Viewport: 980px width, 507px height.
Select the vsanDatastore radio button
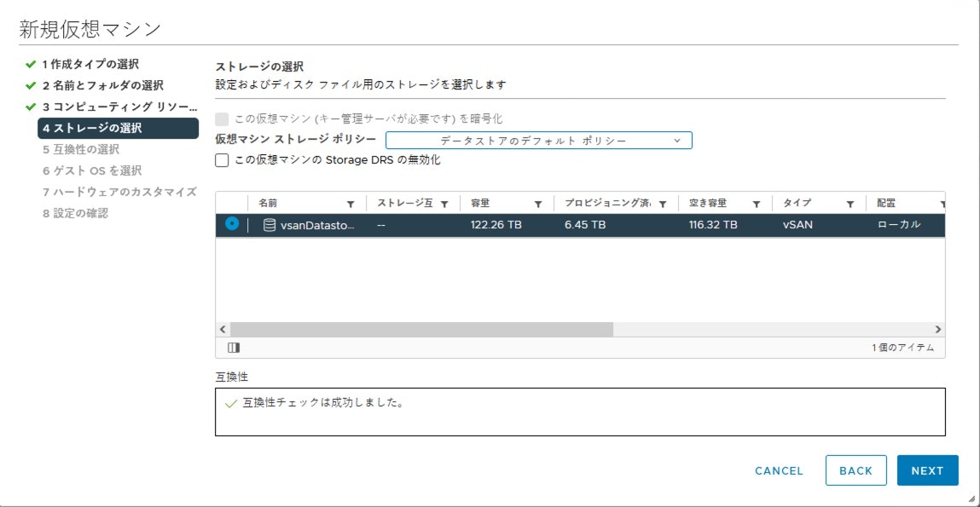click(232, 223)
